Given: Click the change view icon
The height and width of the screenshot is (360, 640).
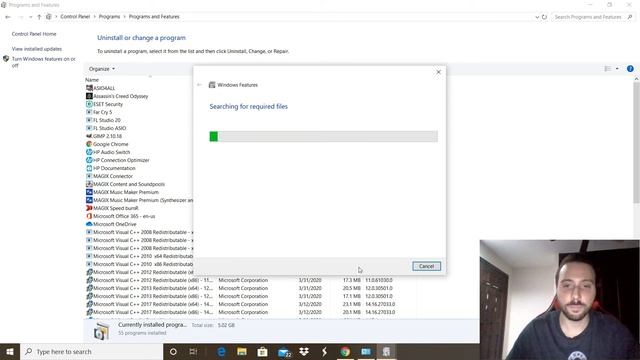Looking at the screenshot, I should pyautogui.click(x=608, y=69).
